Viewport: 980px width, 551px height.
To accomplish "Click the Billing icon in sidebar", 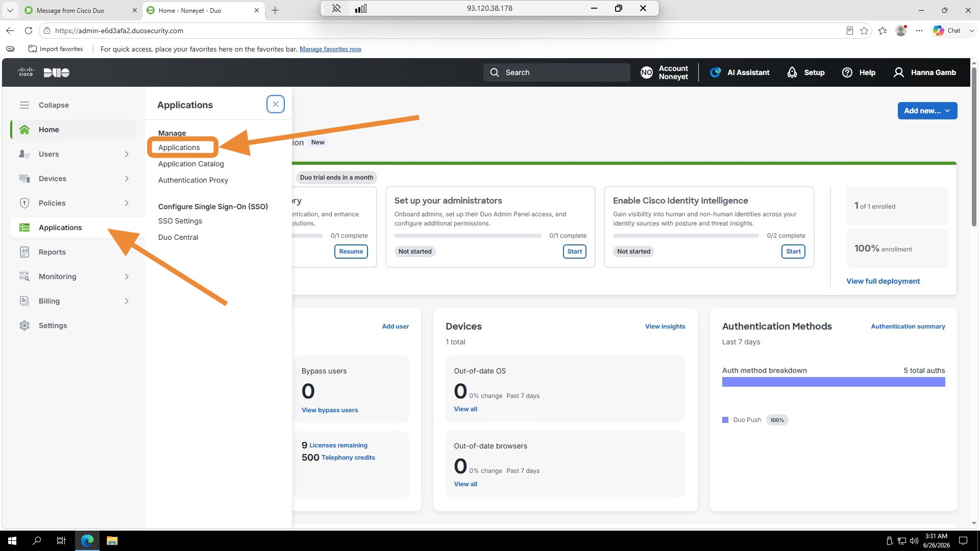I will click(x=24, y=301).
